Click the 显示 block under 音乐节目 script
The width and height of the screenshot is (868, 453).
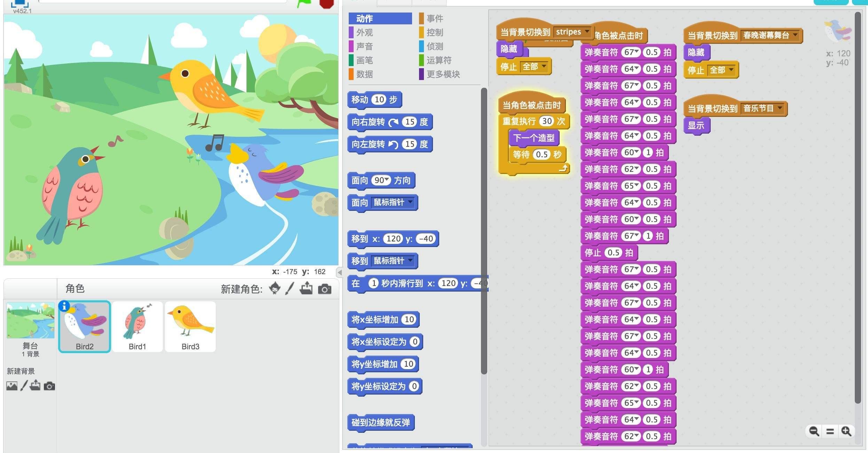click(x=696, y=126)
